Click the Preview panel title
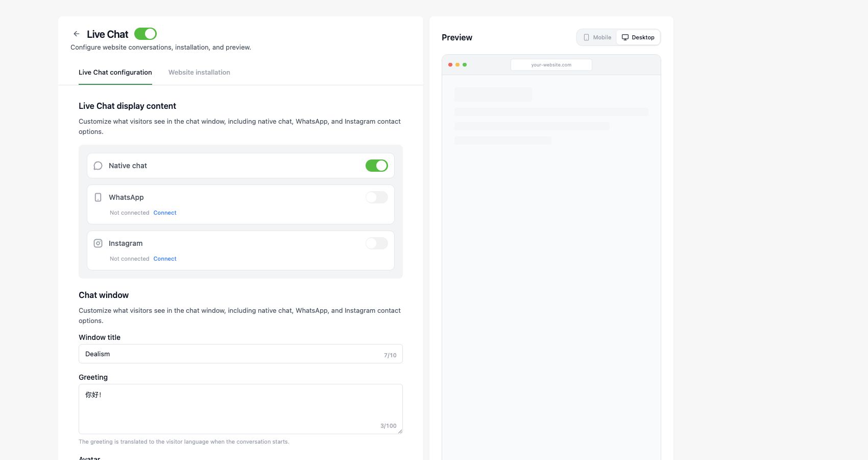 click(x=457, y=37)
